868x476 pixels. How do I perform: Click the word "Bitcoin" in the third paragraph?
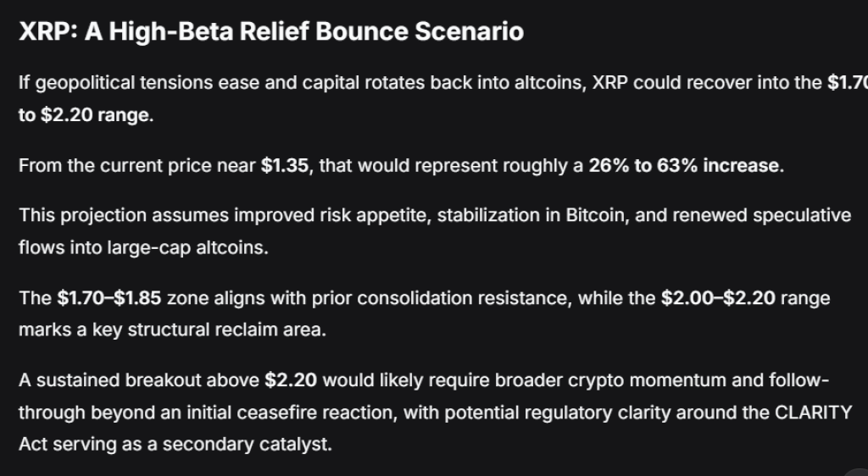(596, 215)
